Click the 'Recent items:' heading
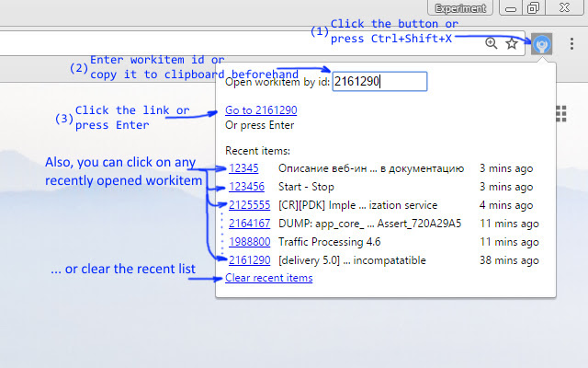This screenshot has width=588, height=368. pos(257,151)
